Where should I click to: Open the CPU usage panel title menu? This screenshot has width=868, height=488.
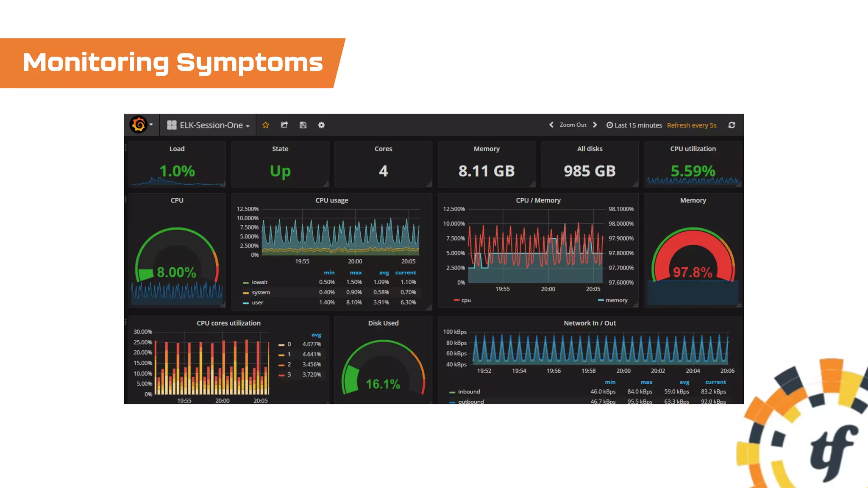click(x=332, y=200)
